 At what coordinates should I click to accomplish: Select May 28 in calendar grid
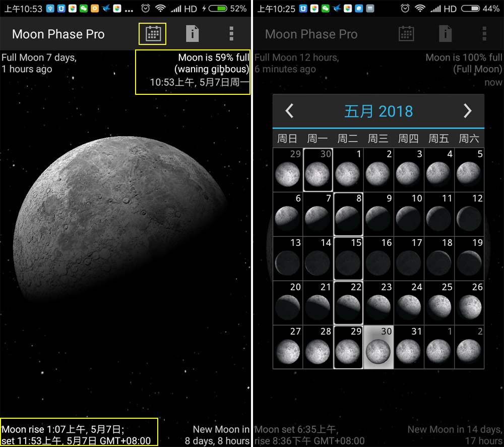[318, 347]
